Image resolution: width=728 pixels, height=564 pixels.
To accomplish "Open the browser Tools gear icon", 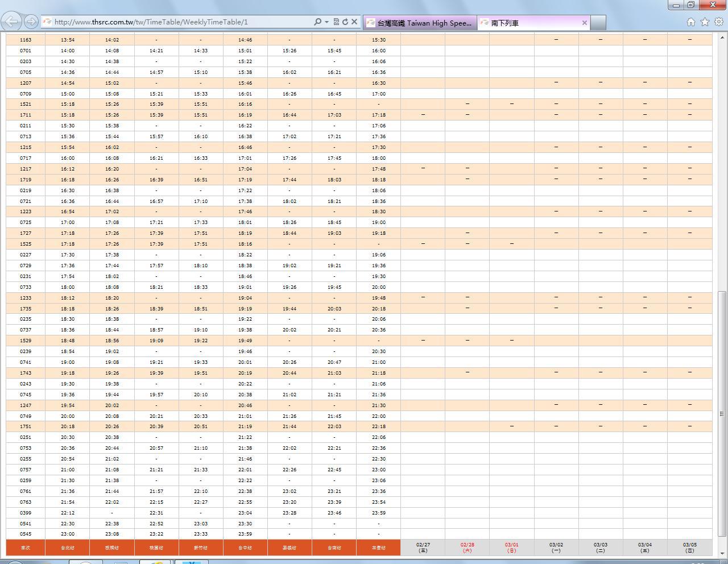I will pyautogui.click(x=719, y=22).
